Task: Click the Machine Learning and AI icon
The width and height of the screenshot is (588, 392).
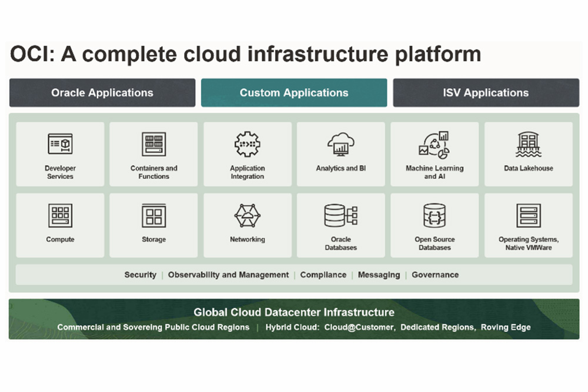Action: tap(435, 144)
